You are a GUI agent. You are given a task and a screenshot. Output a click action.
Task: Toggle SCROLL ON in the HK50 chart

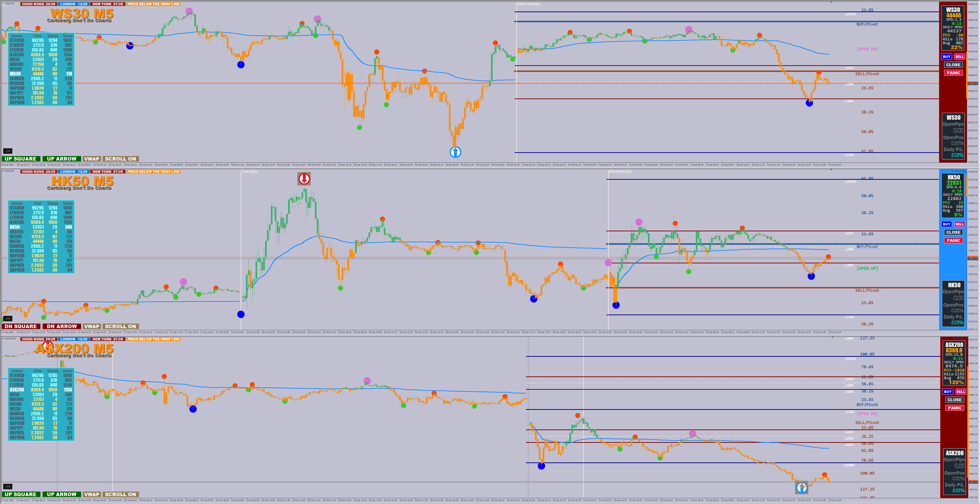tap(120, 326)
